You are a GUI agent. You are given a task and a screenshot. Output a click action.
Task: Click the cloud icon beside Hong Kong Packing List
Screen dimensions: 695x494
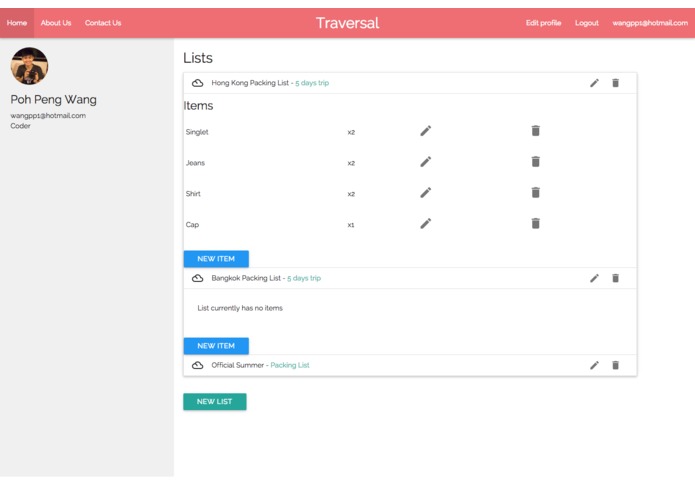[x=197, y=83]
